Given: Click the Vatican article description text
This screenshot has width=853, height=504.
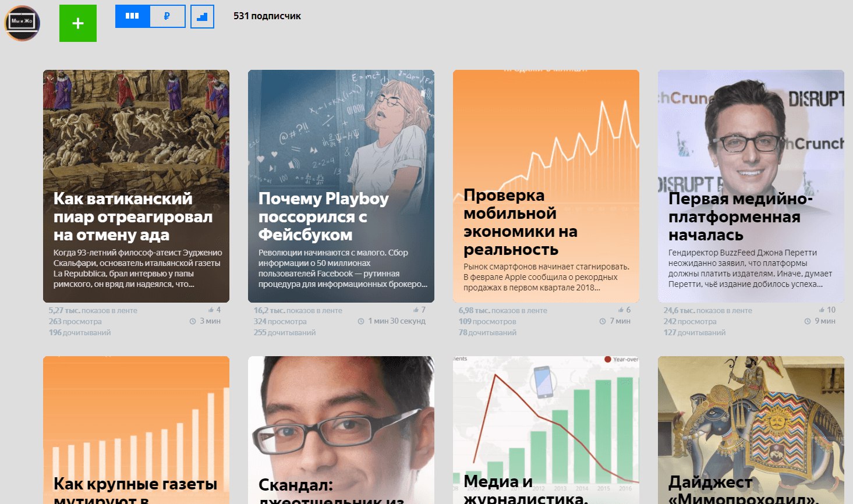Looking at the screenshot, I should click(x=138, y=268).
